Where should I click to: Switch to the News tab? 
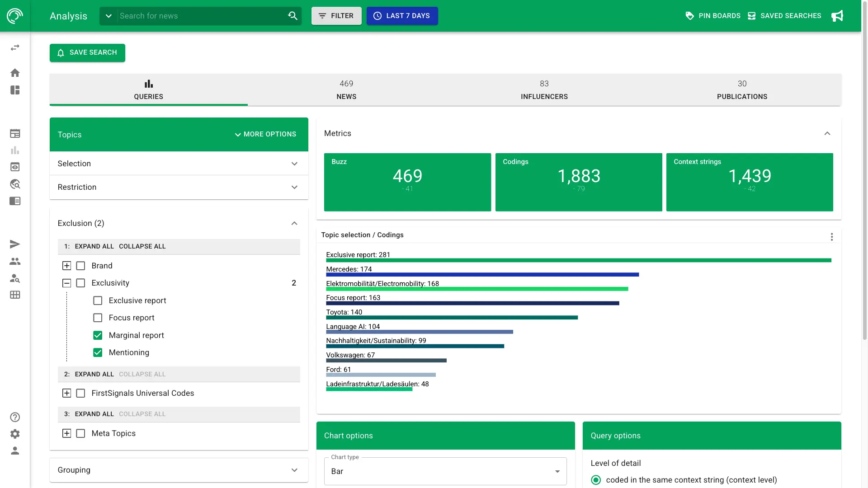pyautogui.click(x=346, y=89)
